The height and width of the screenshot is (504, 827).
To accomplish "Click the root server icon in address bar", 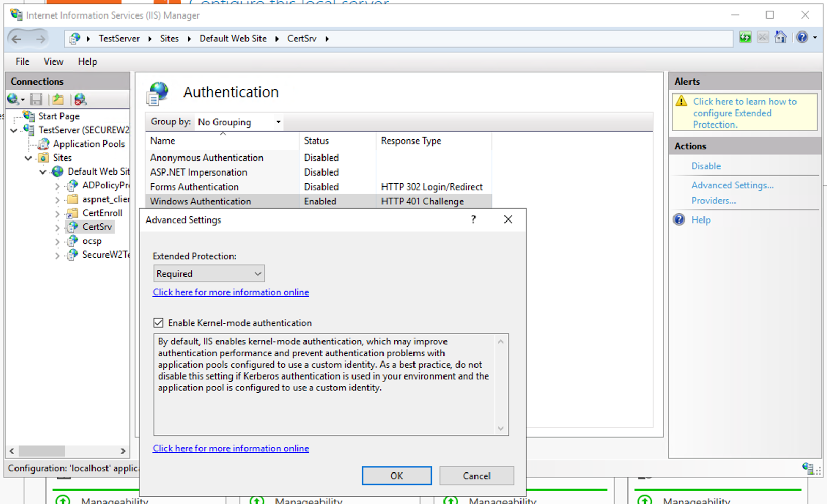I will pos(75,39).
